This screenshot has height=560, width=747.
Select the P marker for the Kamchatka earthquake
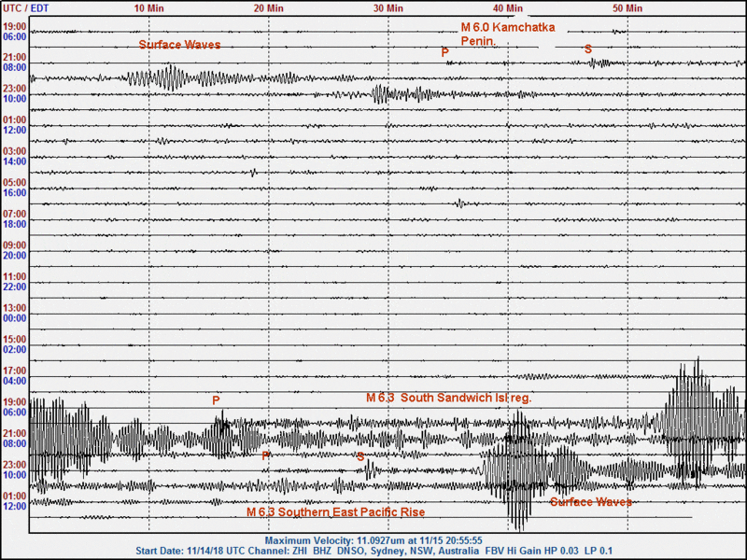444,53
